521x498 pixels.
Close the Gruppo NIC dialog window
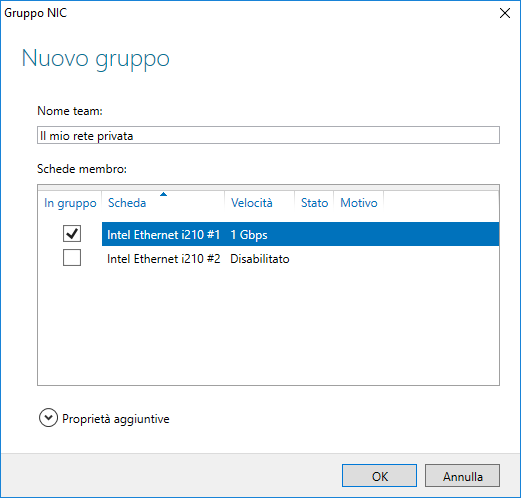(505, 13)
